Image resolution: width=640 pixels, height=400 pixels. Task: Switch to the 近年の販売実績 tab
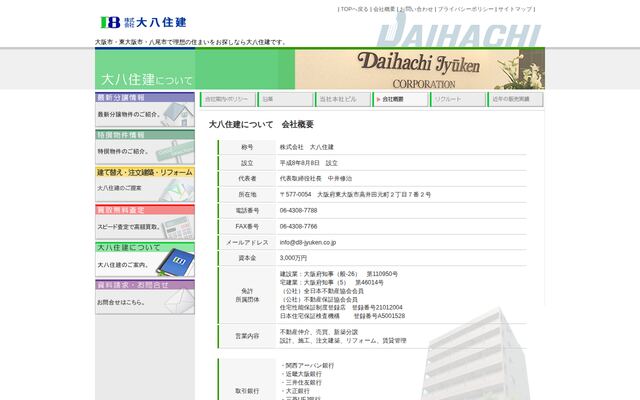pos(516,99)
